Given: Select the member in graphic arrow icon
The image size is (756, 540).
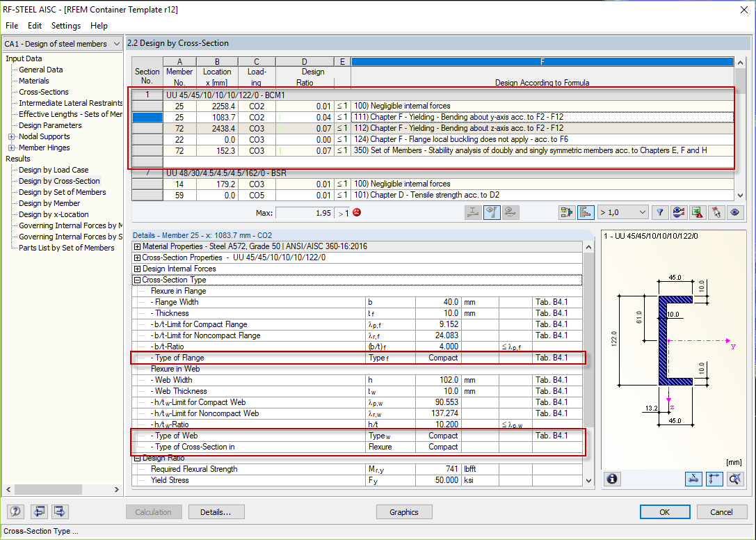Looking at the screenshot, I should pyautogui.click(x=715, y=212).
